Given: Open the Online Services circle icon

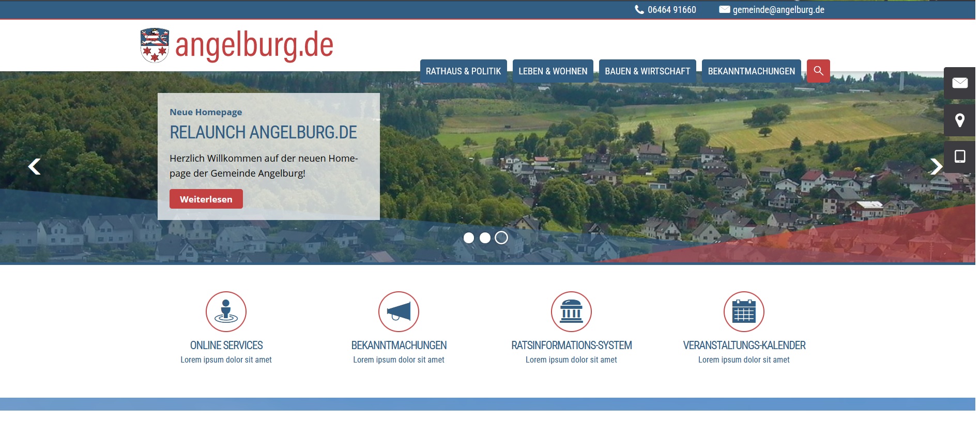Looking at the screenshot, I should (x=226, y=311).
